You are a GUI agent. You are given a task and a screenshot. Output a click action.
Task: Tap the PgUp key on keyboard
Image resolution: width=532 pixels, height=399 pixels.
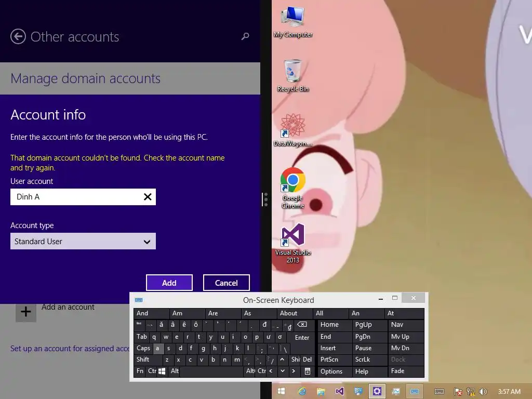370,325
